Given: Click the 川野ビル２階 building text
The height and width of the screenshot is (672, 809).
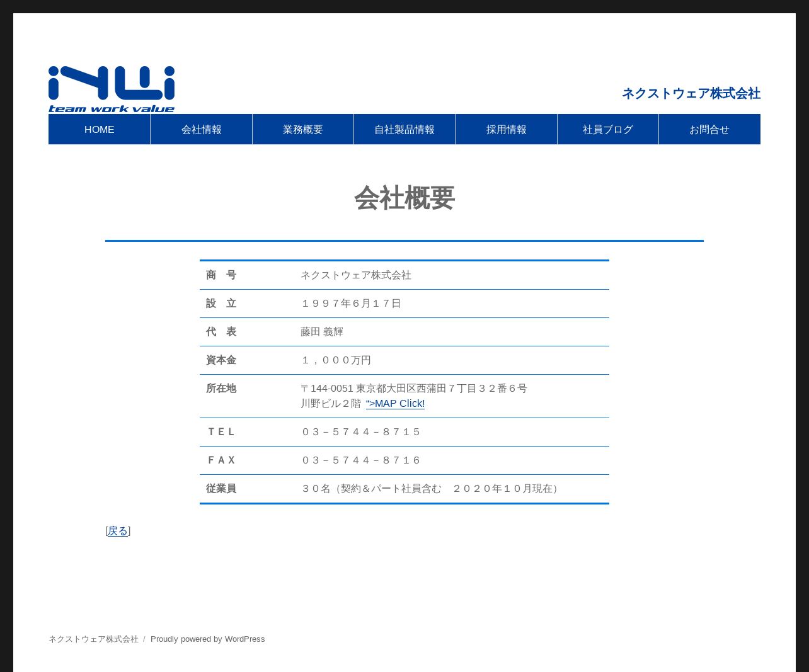Looking at the screenshot, I should 331,404.
